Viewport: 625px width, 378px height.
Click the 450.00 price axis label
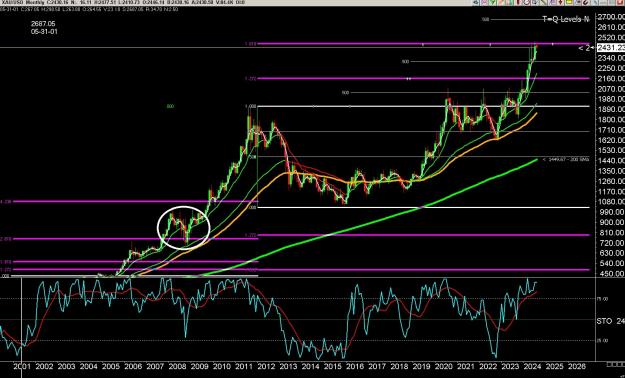(611, 274)
